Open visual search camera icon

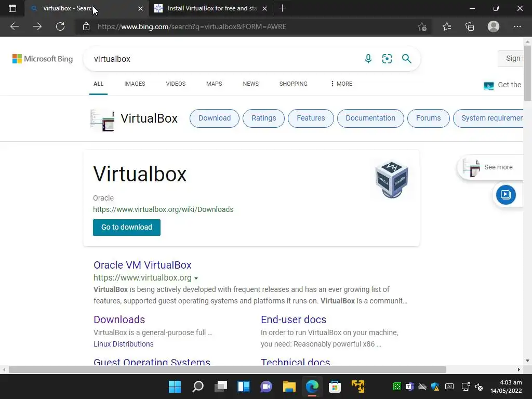point(387,59)
